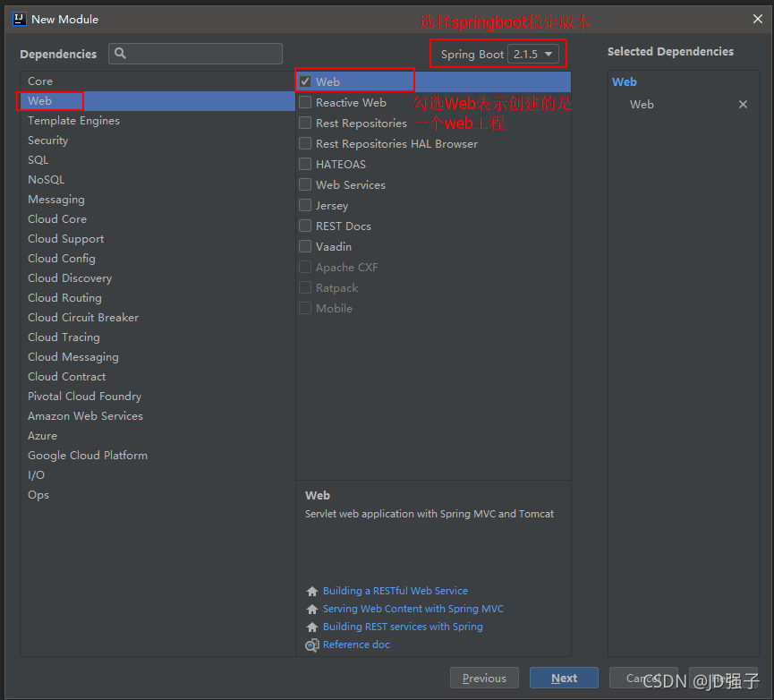
Task: Remove Web from Selected Dependencies
Action: click(x=743, y=105)
